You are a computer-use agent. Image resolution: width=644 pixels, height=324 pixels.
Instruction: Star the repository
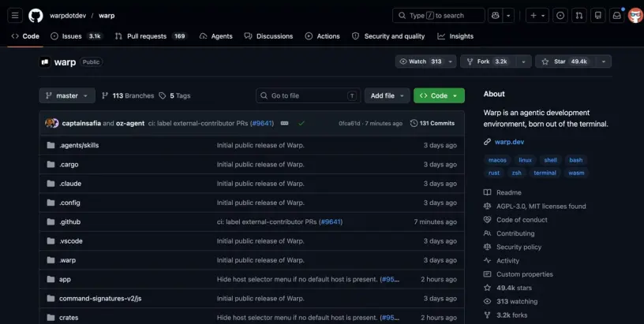tap(565, 61)
